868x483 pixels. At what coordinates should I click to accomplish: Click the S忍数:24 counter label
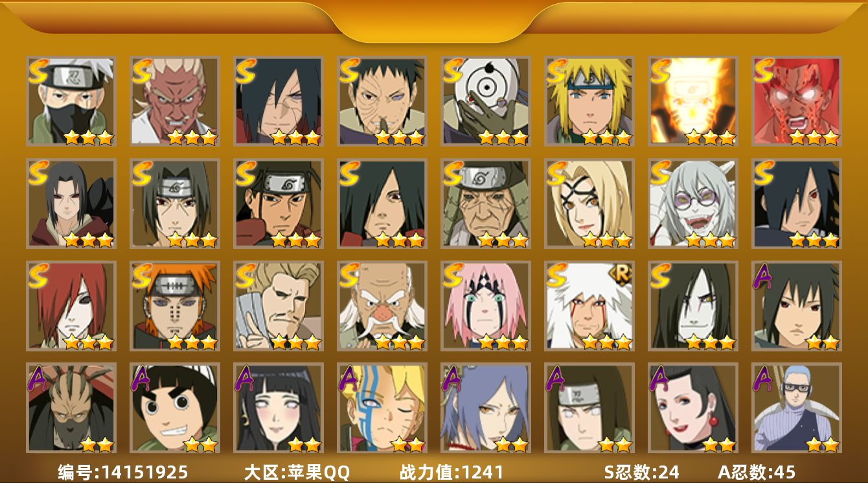pyautogui.click(x=641, y=472)
